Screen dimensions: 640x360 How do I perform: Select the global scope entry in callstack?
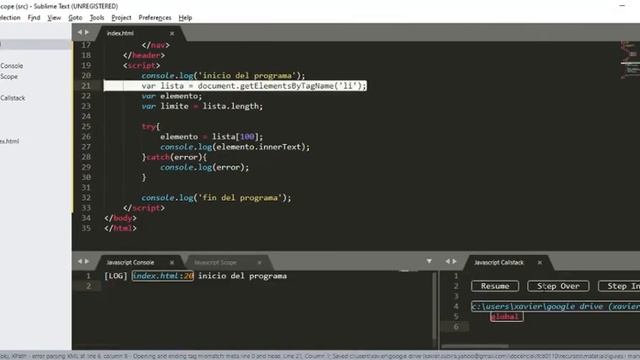[x=507, y=317]
